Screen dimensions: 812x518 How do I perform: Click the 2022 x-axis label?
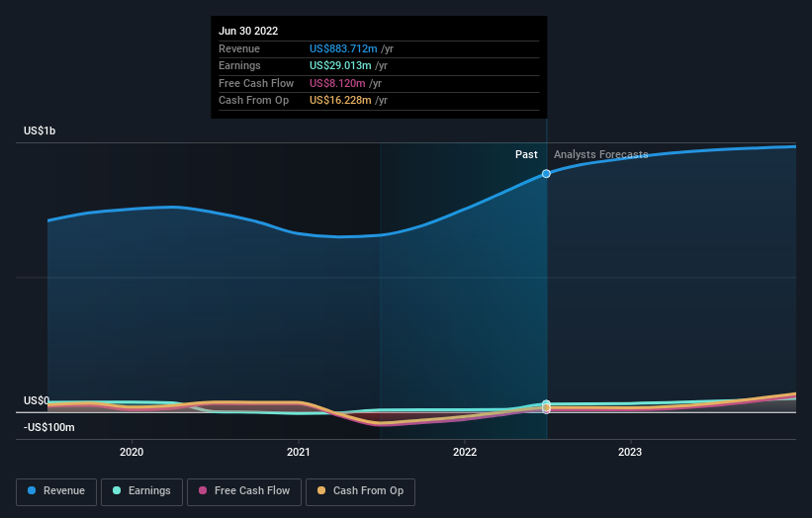coord(465,452)
